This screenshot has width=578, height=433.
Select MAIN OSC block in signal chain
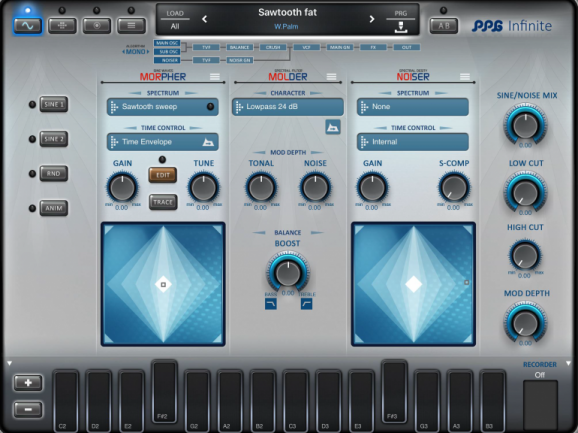point(167,43)
